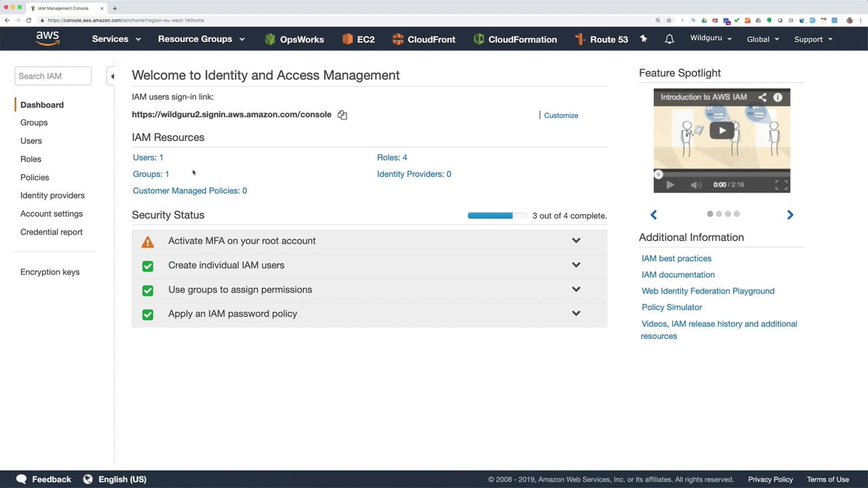Screen dimensions: 868x488
Task: Click the video progress slider
Action: click(722, 174)
